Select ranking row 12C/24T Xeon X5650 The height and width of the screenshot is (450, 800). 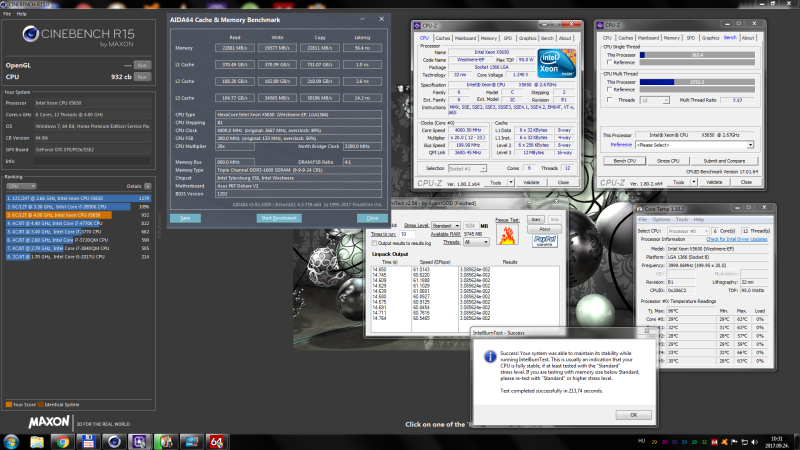click(x=78, y=198)
